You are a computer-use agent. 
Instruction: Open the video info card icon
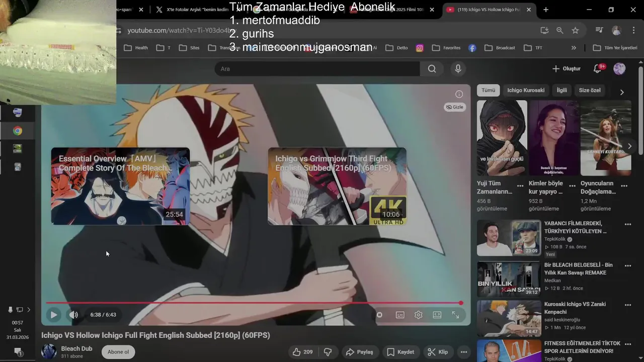point(459,94)
